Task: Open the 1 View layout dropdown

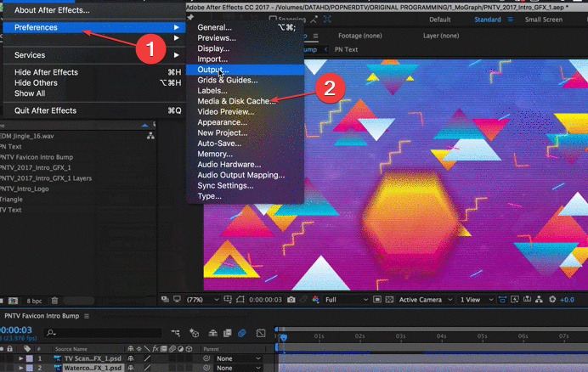Action: coord(476,300)
